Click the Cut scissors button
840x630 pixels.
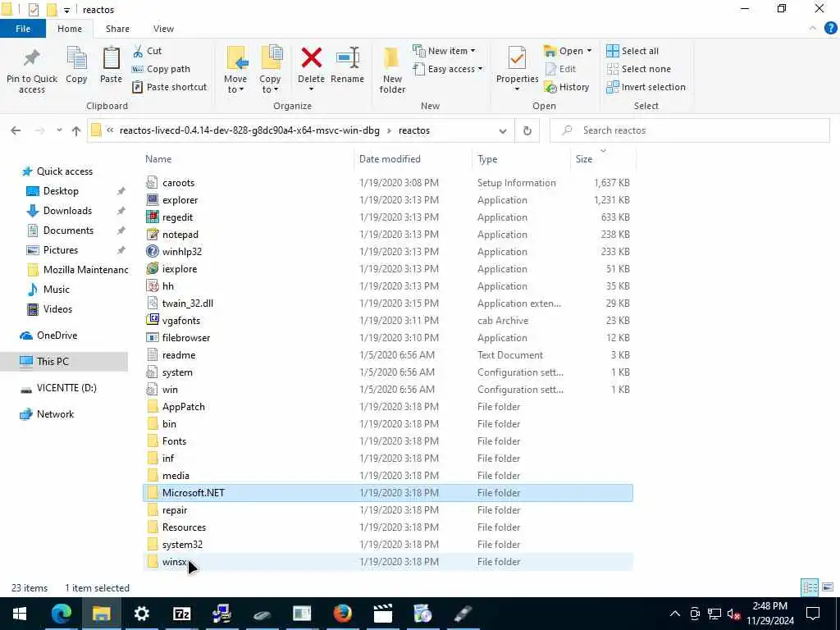coord(147,51)
